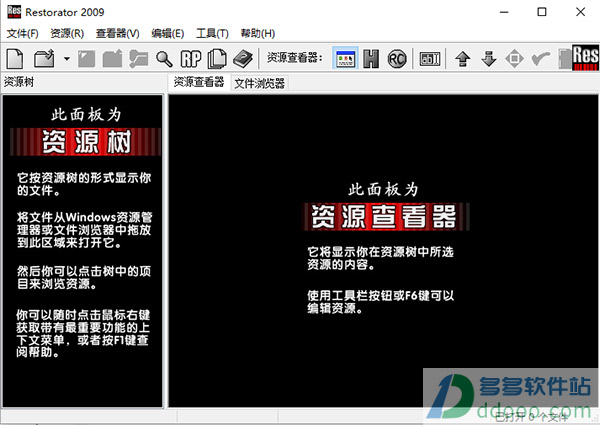This screenshot has height=425, width=600.
Task: Click the red 资源树 banner
Action: pyautogui.click(x=85, y=142)
